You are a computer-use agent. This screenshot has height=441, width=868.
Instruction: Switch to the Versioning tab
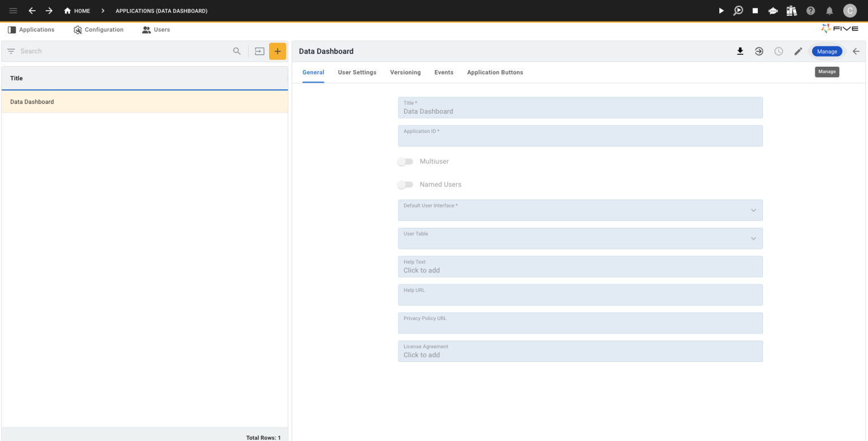pyautogui.click(x=405, y=72)
